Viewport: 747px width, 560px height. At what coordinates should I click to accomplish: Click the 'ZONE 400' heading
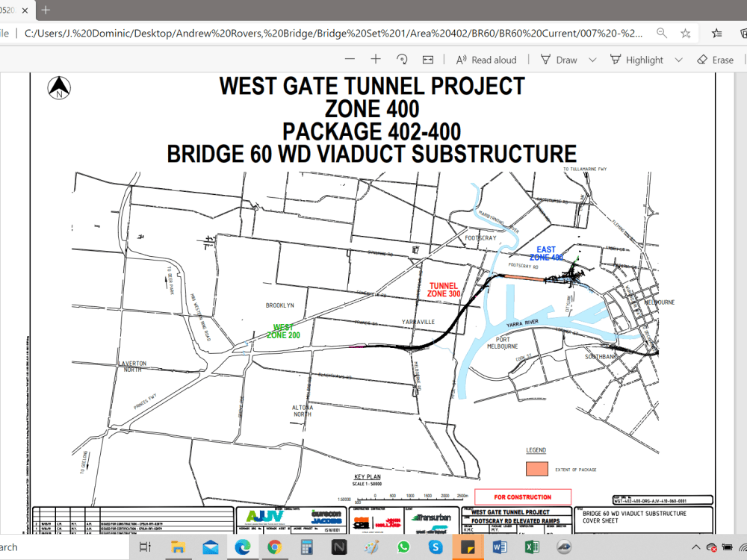[371, 108]
